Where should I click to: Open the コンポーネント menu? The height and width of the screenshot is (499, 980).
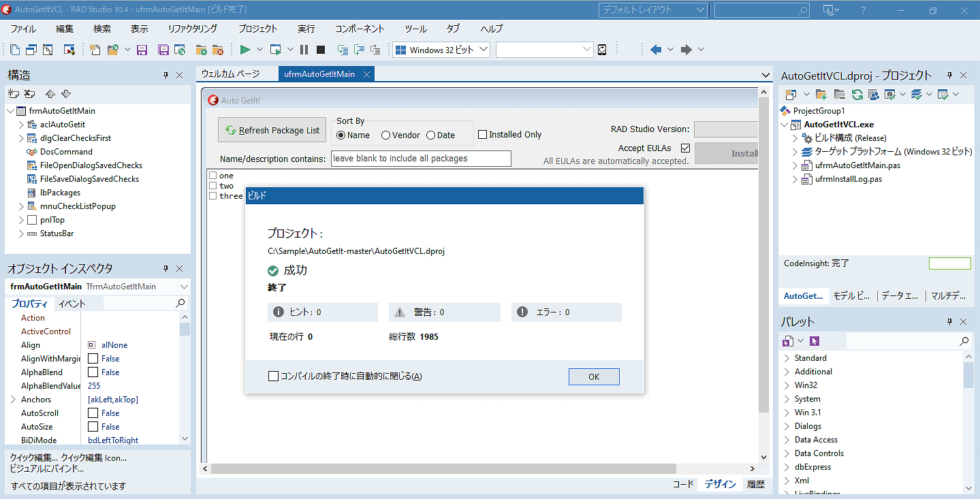point(360,29)
